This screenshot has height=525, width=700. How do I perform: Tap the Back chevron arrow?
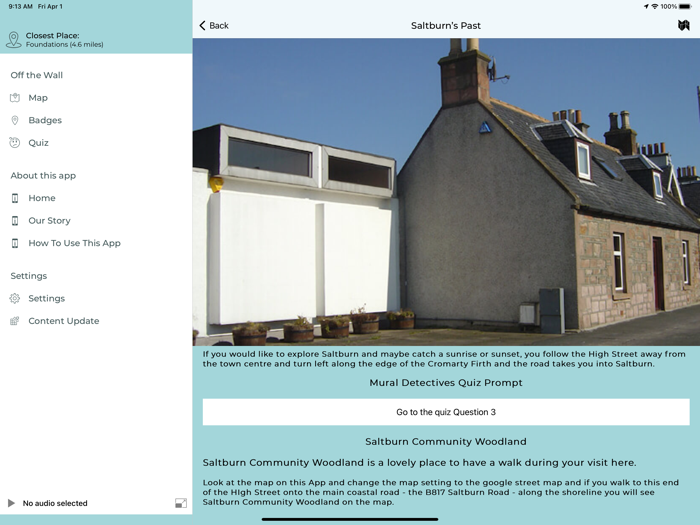203,25
